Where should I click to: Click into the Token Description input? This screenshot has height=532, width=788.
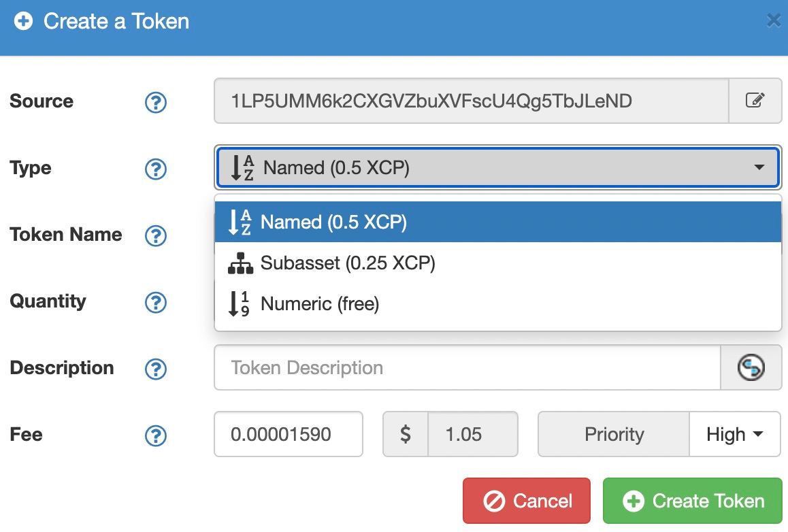(467, 367)
